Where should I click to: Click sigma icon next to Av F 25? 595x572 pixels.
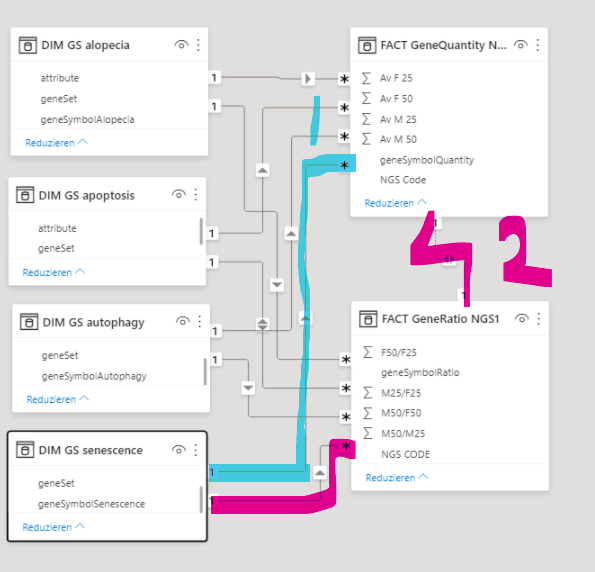(366, 78)
